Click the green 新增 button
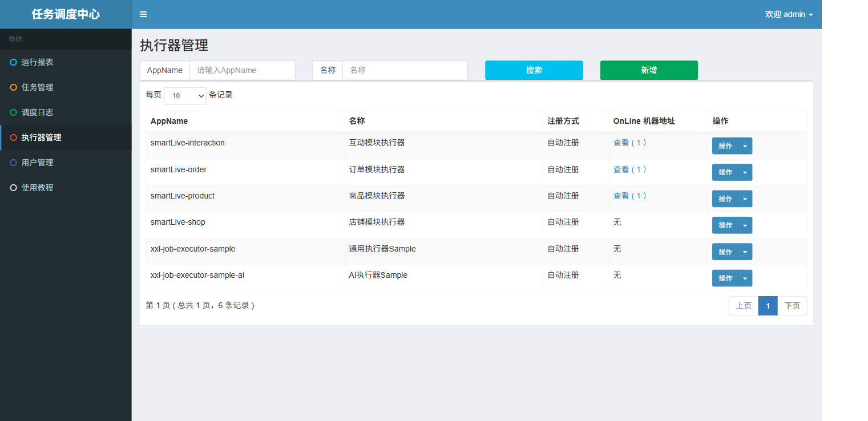Viewport: 868px width, 421px height. pyautogui.click(x=649, y=70)
